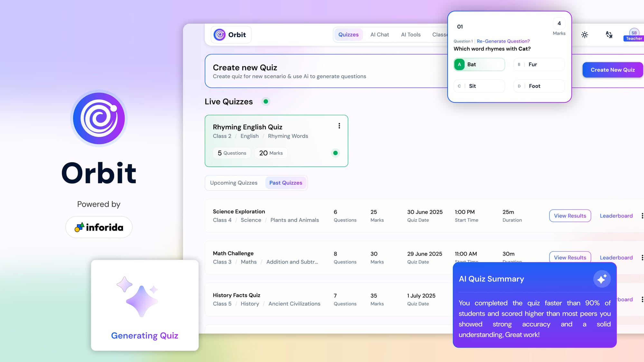Screen dimensions: 644x362
Task: Click the Orbit logo in the header
Action: (x=231, y=34)
